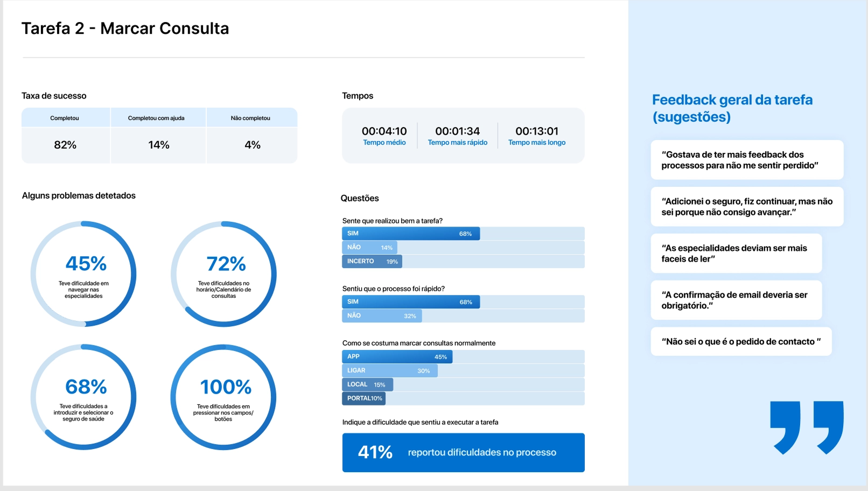This screenshot has width=868, height=491.
Task: Click the PORTAL 10% bar
Action: (x=364, y=399)
